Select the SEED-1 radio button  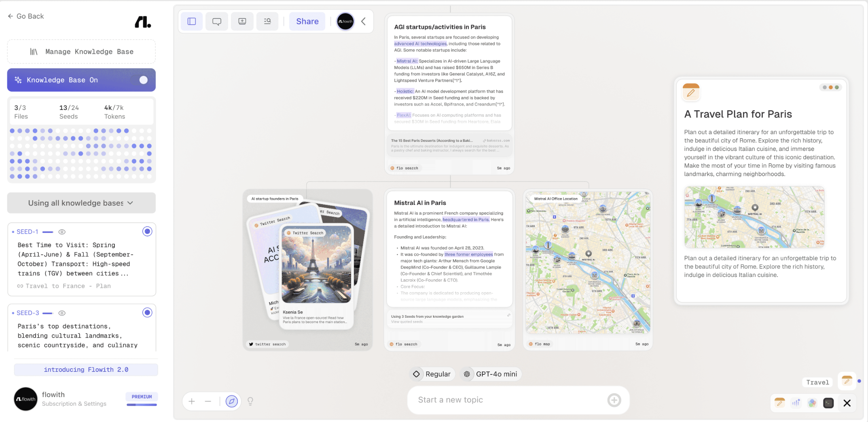pyautogui.click(x=147, y=232)
